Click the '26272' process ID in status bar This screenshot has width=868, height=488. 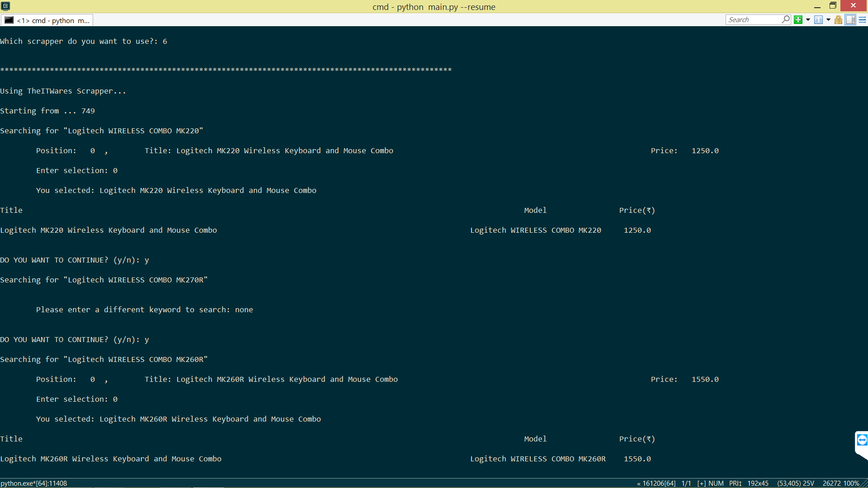832,483
